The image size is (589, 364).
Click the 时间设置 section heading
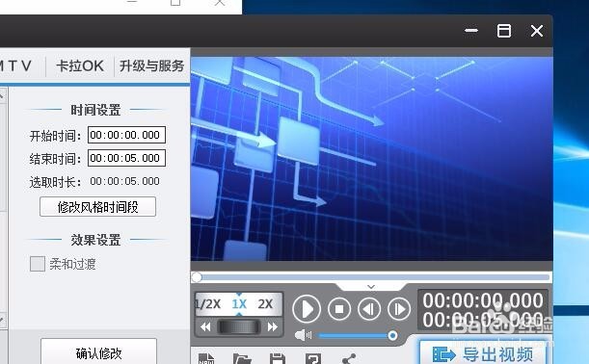tap(95, 110)
